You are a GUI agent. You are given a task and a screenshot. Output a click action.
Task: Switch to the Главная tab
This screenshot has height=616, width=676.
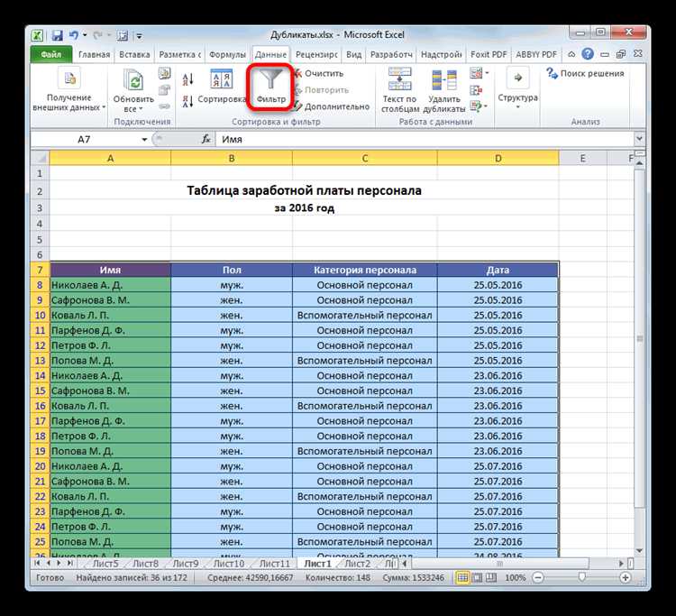[x=94, y=54]
